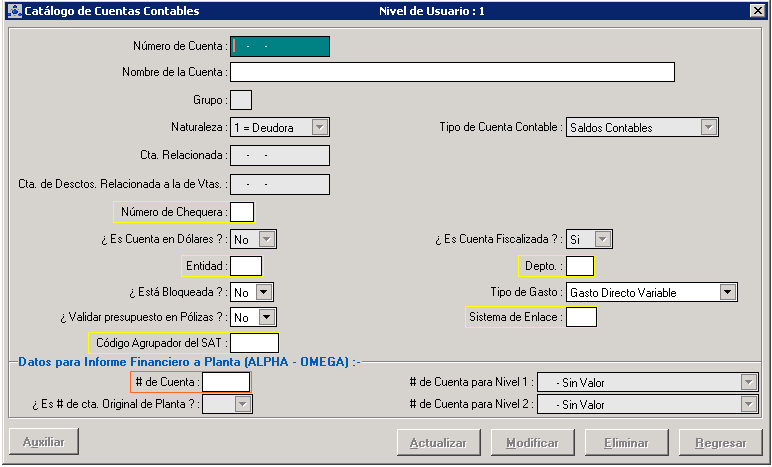Viewport: 772px width, 467px height.
Task: Open the Naturaleza dropdown
Action: 319,128
